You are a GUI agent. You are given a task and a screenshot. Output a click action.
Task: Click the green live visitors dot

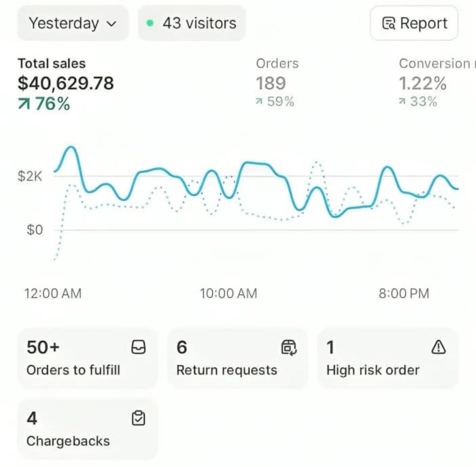click(x=150, y=23)
